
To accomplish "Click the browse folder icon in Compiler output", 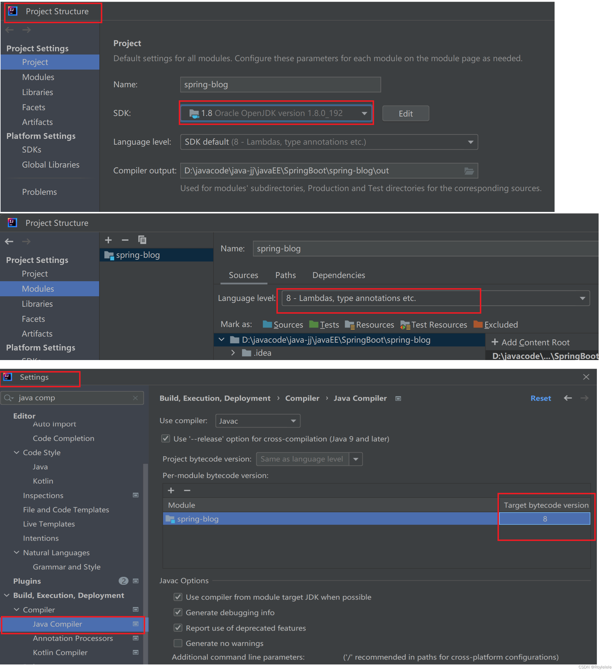I will 469,171.
